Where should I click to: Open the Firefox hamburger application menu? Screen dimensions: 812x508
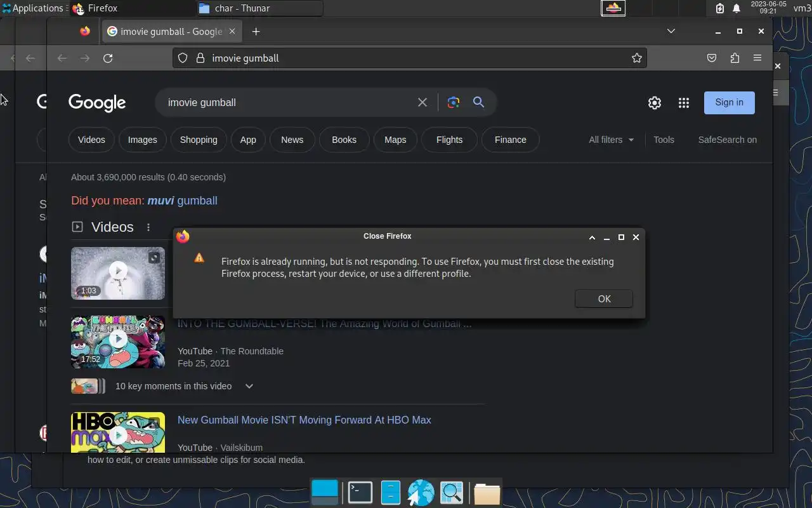[x=757, y=58]
